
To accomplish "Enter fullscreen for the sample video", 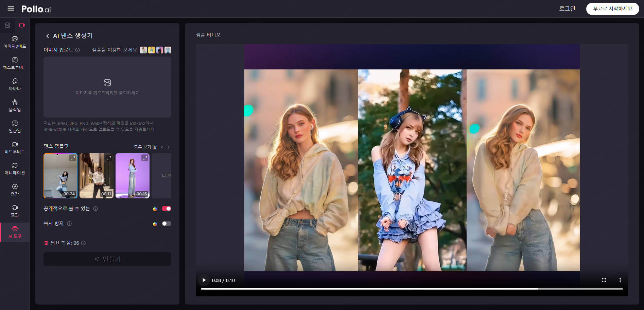I will click(x=604, y=280).
